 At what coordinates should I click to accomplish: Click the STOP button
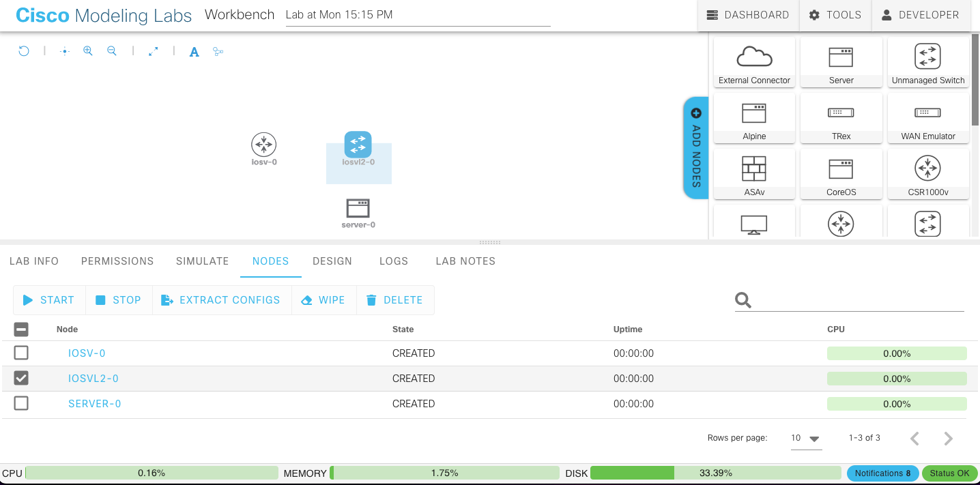click(x=119, y=300)
